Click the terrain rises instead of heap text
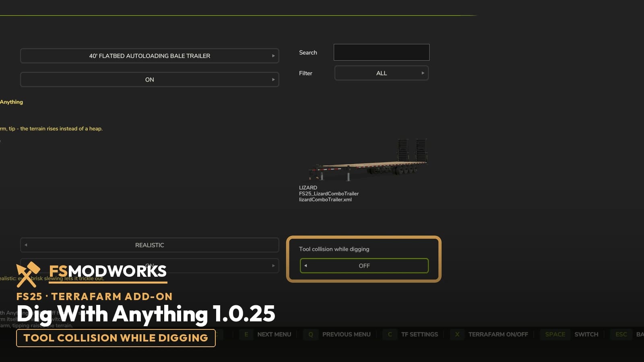 51,129
